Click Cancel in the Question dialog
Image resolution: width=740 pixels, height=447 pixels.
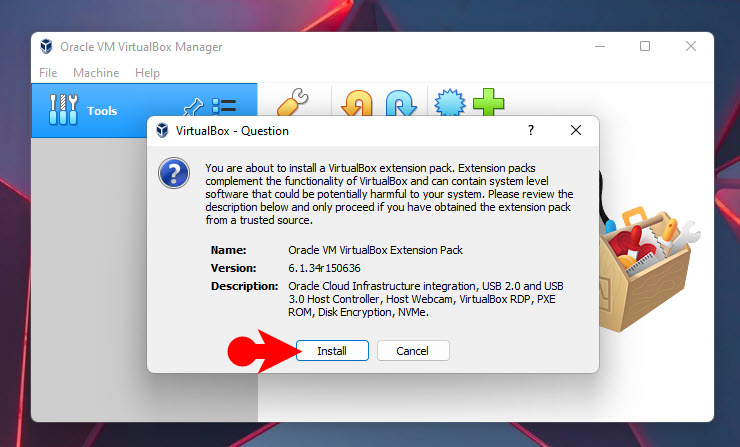tap(413, 351)
